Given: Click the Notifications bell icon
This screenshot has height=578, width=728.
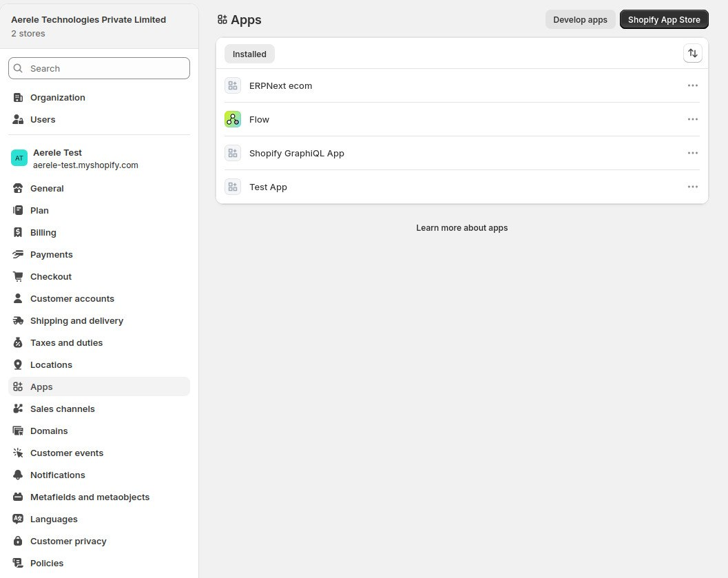Looking at the screenshot, I should point(18,475).
